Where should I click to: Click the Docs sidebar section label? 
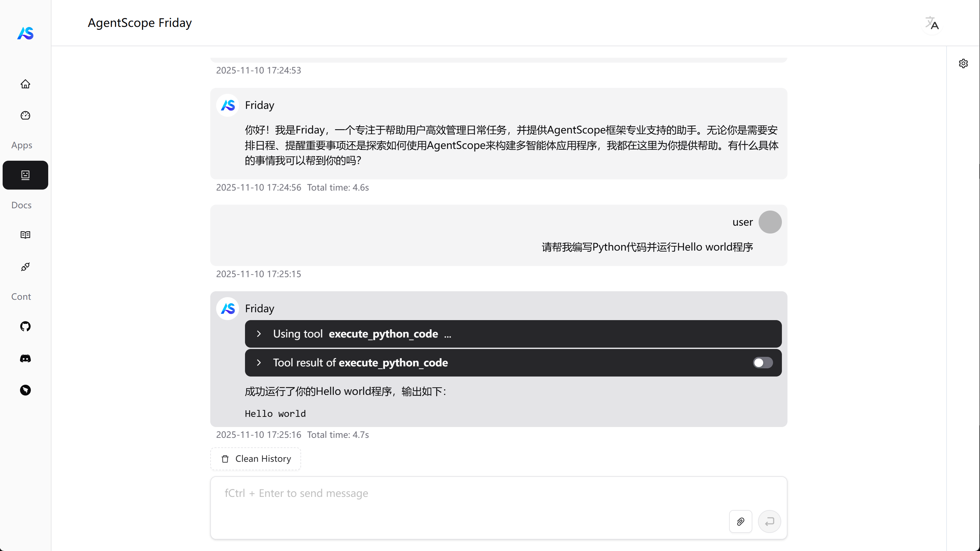click(x=21, y=205)
